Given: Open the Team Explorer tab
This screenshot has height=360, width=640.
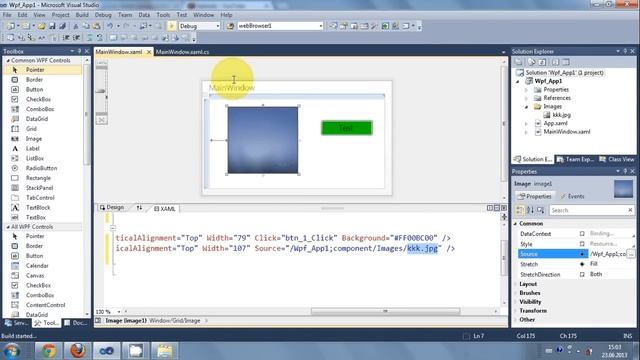Looking at the screenshot, I should pos(575,159).
